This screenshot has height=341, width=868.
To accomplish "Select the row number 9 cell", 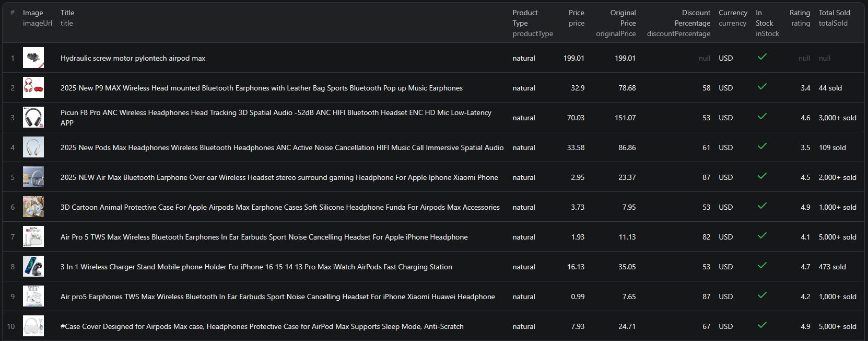I will tap(13, 297).
